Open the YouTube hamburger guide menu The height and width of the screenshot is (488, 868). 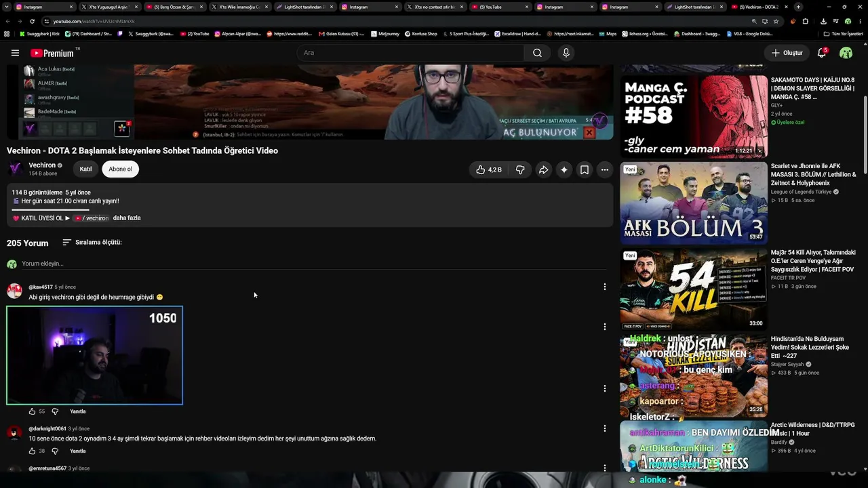[15, 53]
